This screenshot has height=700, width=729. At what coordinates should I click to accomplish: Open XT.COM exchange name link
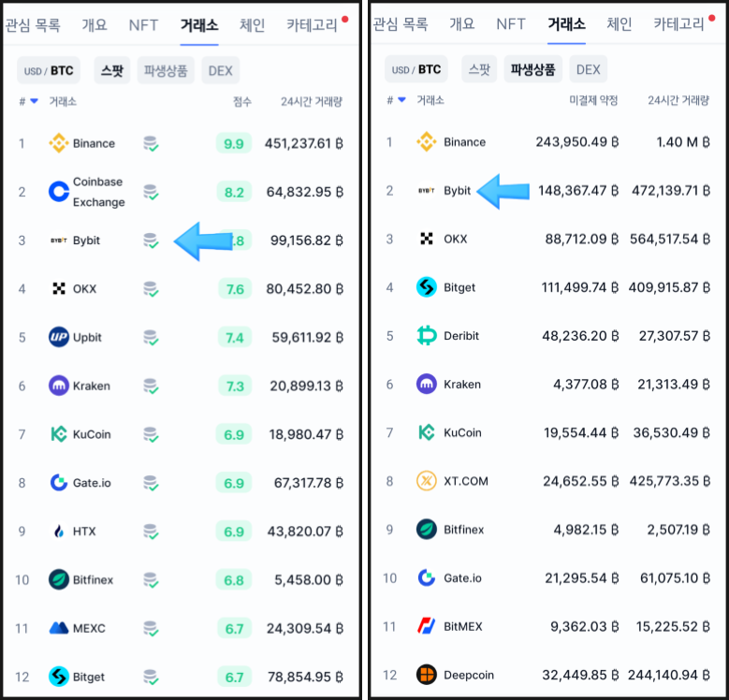point(466,481)
